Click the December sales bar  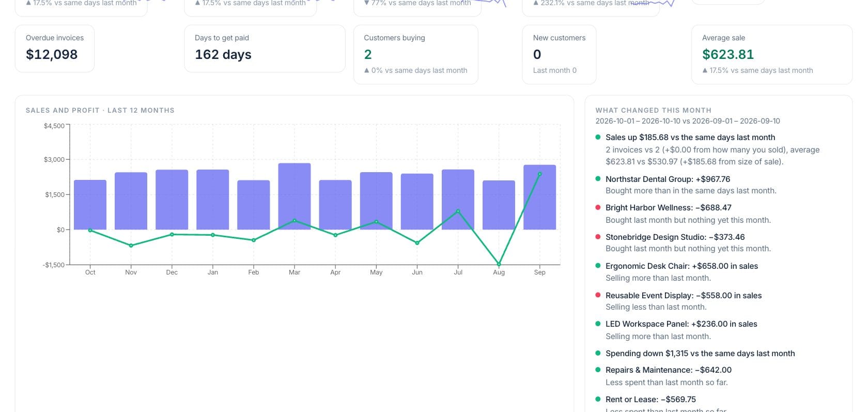[172, 200]
